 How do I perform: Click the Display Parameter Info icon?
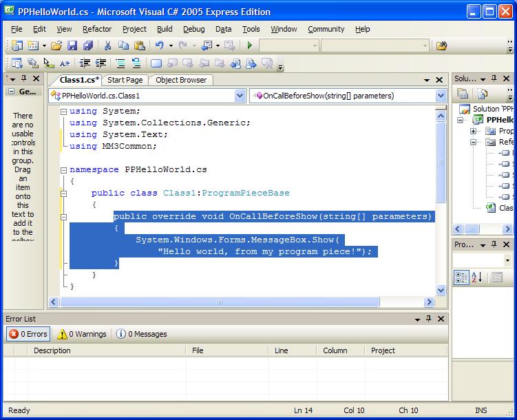(33, 63)
